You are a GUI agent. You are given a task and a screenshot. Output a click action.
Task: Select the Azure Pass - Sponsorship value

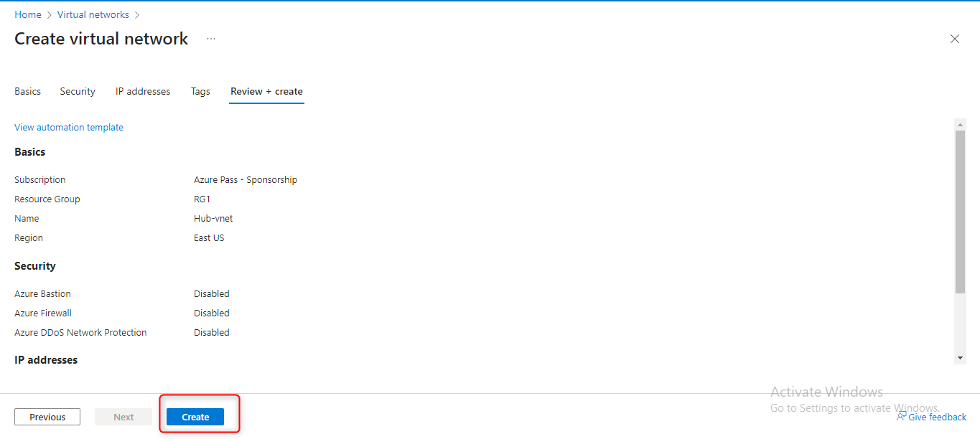pyautogui.click(x=246, y=179)
